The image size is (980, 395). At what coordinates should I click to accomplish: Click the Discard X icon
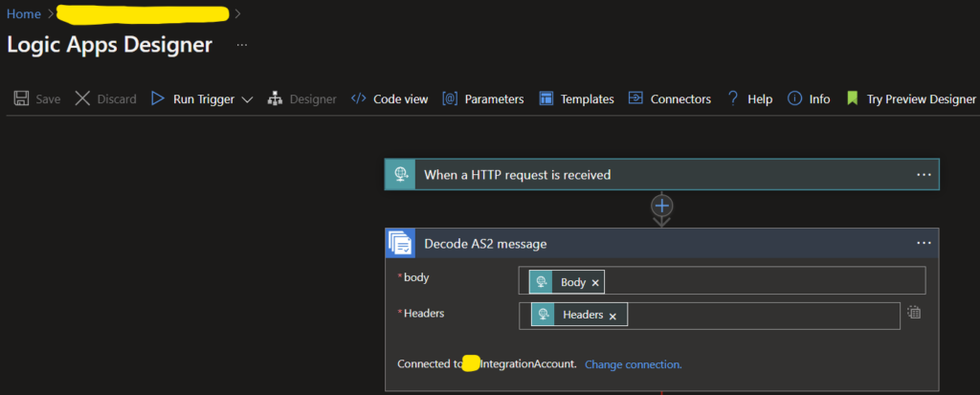82,99
